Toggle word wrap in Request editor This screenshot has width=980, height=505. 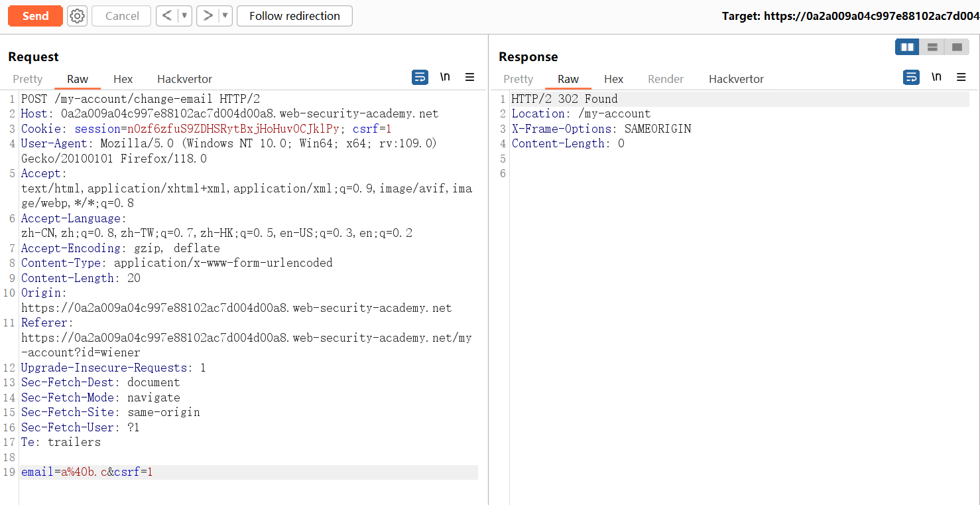click(420, 78)
